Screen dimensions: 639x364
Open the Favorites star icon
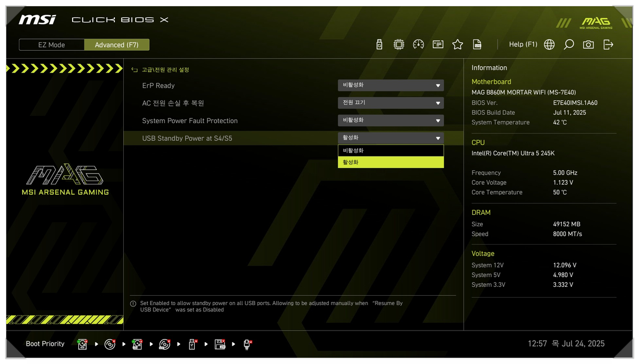click(x=458, y=45)
